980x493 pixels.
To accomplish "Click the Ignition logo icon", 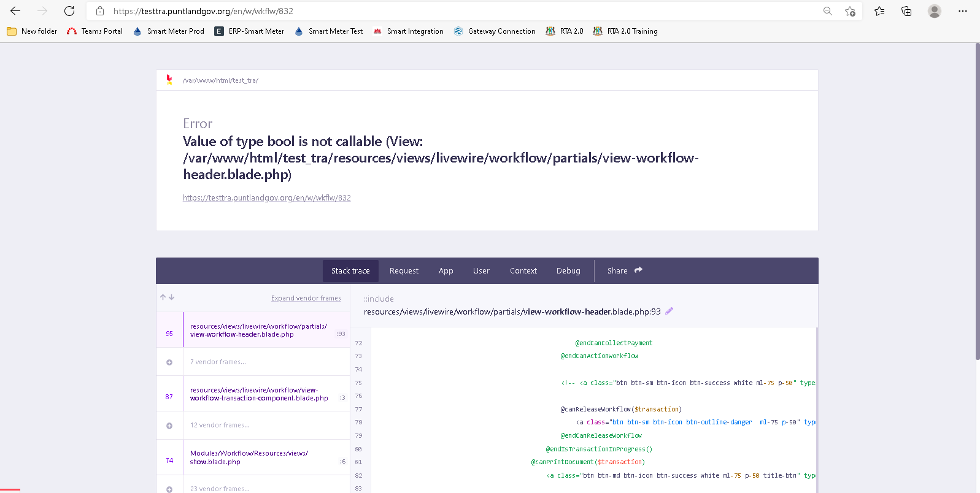I will pyautogui.click(x=169, y=80).
